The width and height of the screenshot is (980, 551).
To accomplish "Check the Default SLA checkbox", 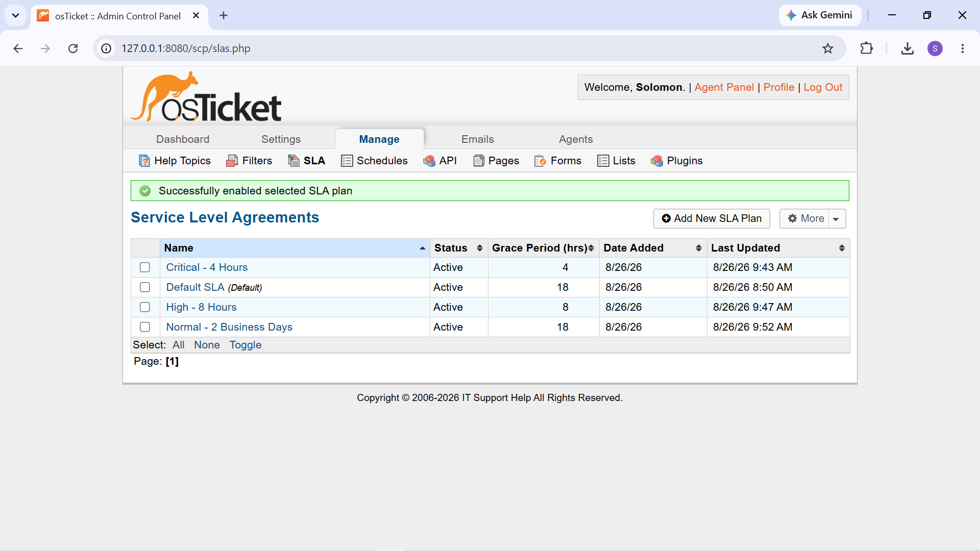I will point(145,287).
